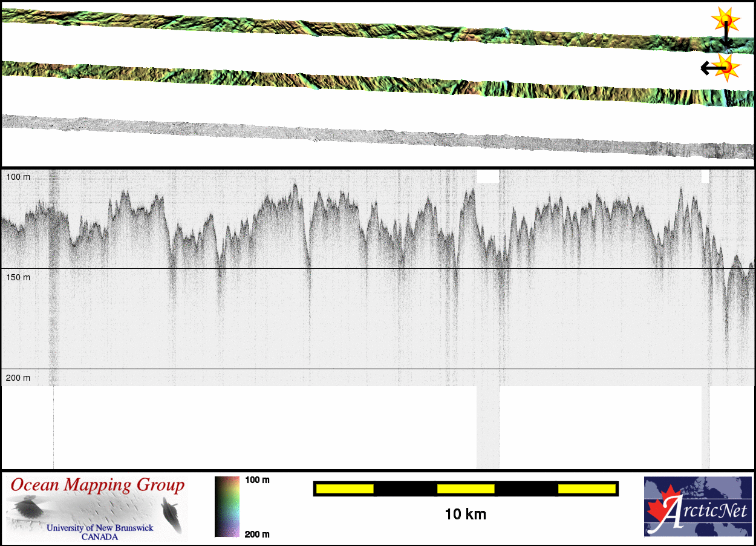Select the middle yellow segment of scale bar
756x546 pixels.
point(466,488)
